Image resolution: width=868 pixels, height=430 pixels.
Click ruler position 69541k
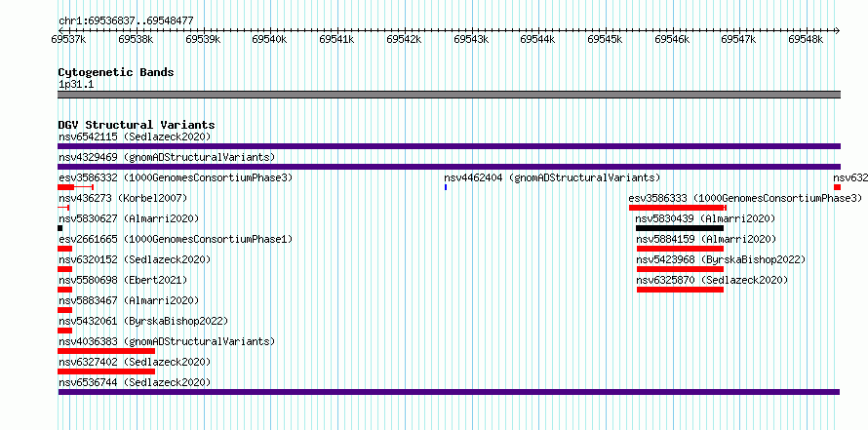(x=336, y=39)
